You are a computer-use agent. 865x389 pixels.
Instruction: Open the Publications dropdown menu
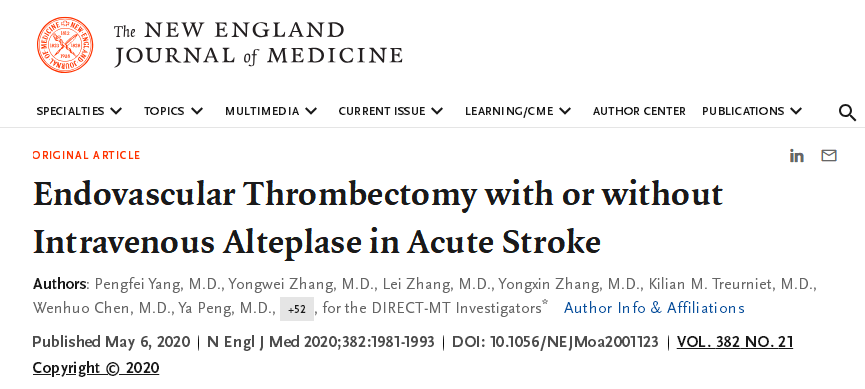point(752,111)
